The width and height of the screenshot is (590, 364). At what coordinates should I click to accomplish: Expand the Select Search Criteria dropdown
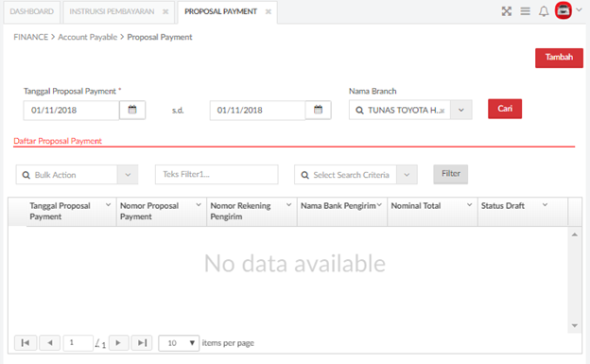tap(407, 175)
